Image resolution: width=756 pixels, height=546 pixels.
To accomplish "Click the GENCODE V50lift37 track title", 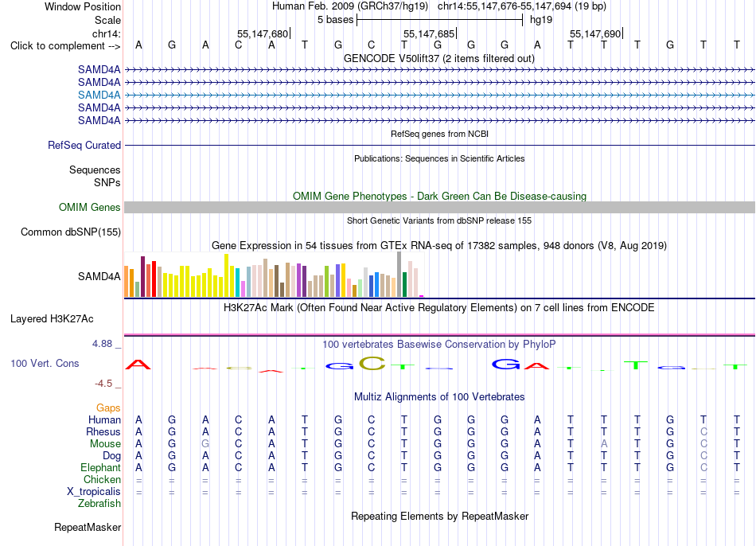I will pyautogui.click(x=439, y=58).
